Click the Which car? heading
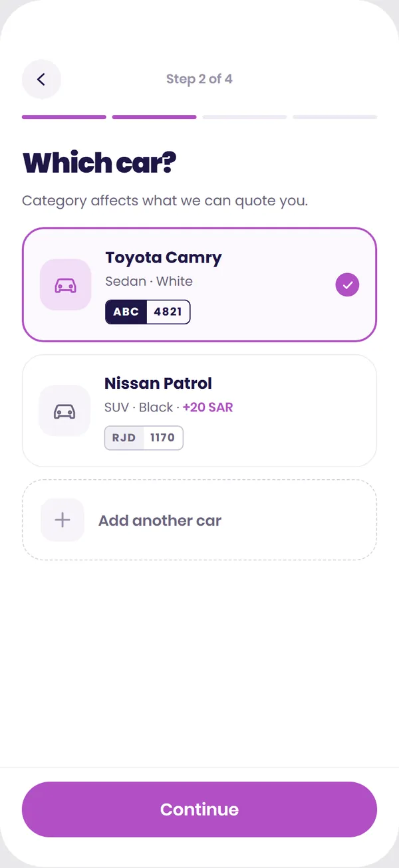 [x=99, y=163]
